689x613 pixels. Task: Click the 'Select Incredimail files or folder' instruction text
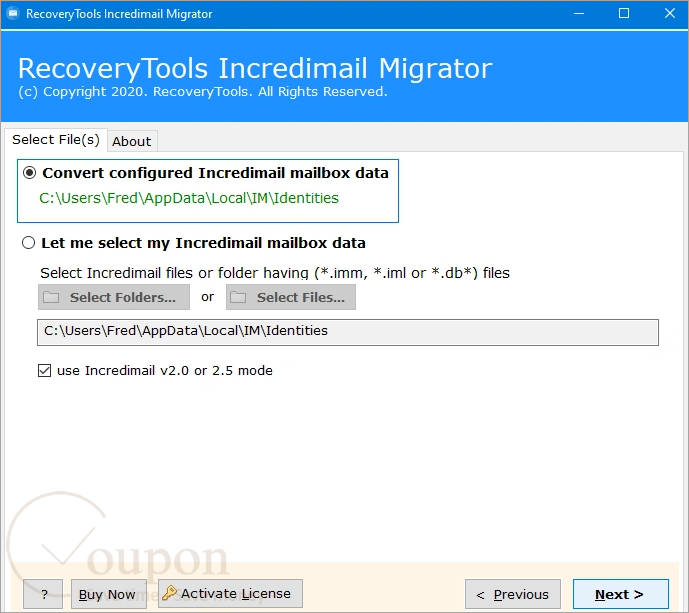pos(275,273)
